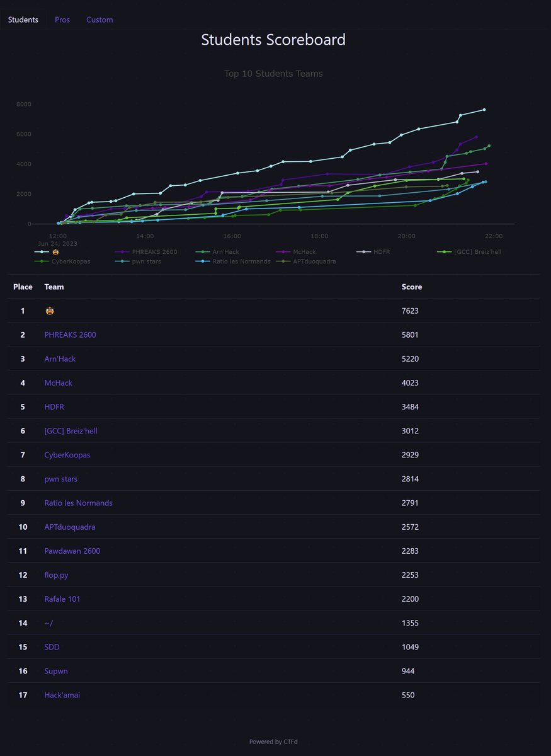Image resolution: width=551 pixels, height=756 pixels.
Task: Open Supwn team page
Action: pos(57,671)
